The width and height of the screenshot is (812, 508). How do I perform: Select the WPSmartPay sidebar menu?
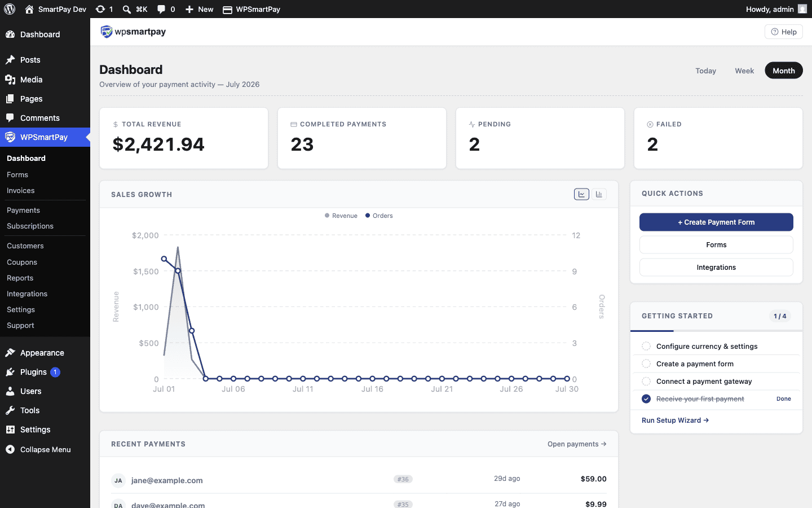pos(45,137)
